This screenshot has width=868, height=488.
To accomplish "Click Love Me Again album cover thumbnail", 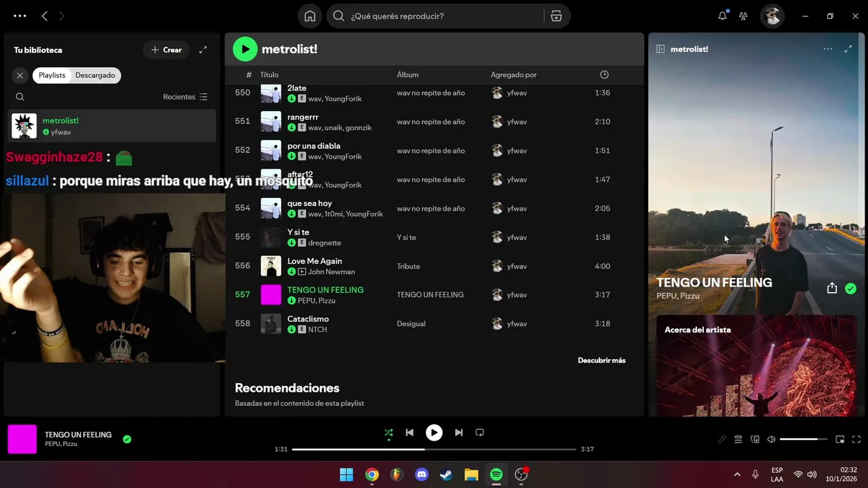I will (271, 266).
